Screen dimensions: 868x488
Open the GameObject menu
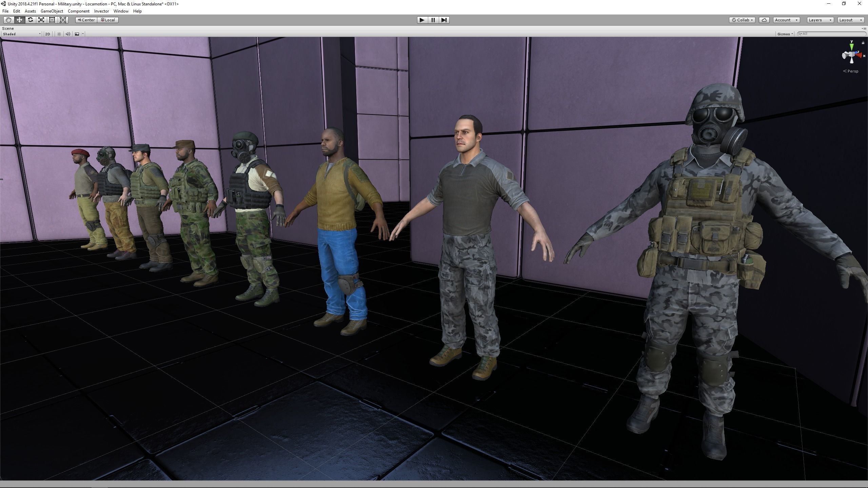click(52, 11)
